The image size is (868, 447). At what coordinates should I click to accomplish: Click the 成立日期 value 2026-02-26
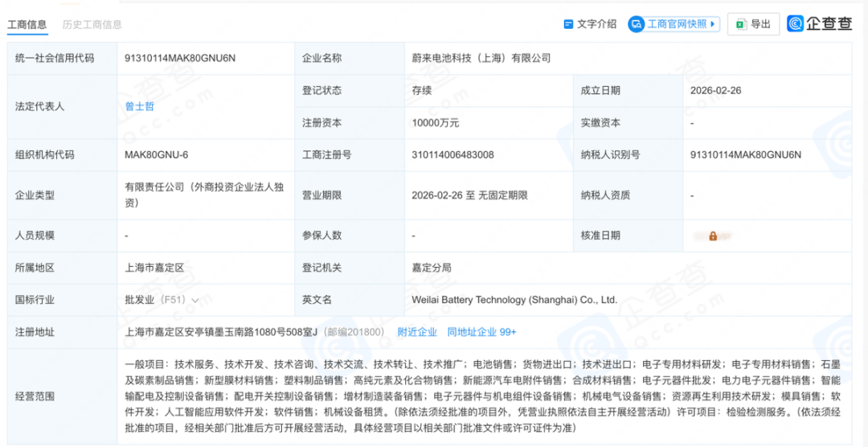pyautogui.click(x=716, y=90)
